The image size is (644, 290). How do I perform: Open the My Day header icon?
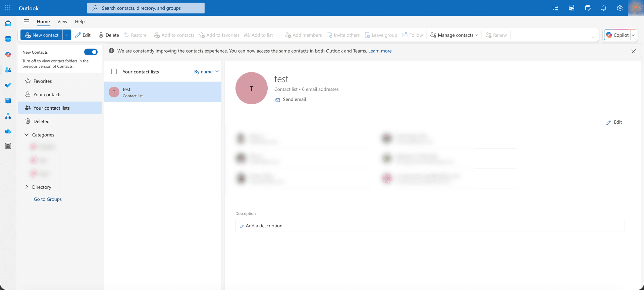click(x=588, y=8)
